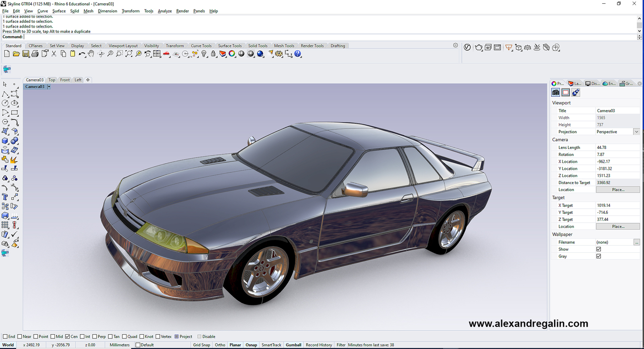Open Options via the gear cog icon

click(278, 54)
